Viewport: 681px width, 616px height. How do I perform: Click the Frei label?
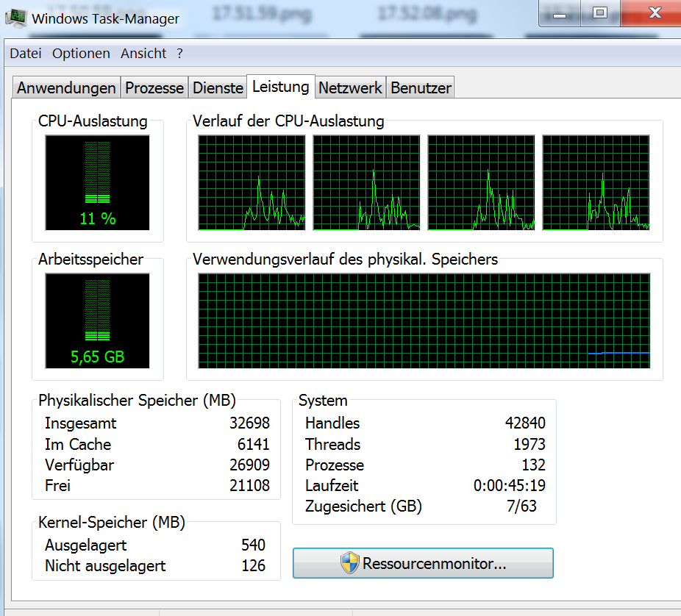pyautogui.click(x=57, y=485)
